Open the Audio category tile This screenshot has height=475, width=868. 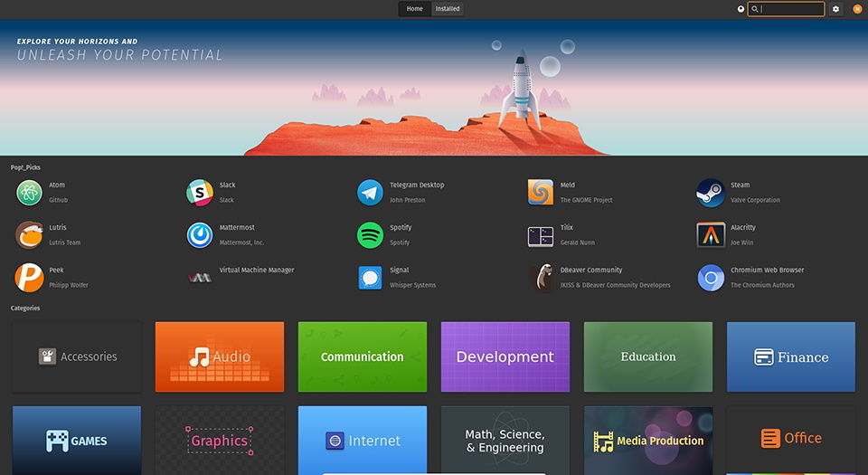220,356
